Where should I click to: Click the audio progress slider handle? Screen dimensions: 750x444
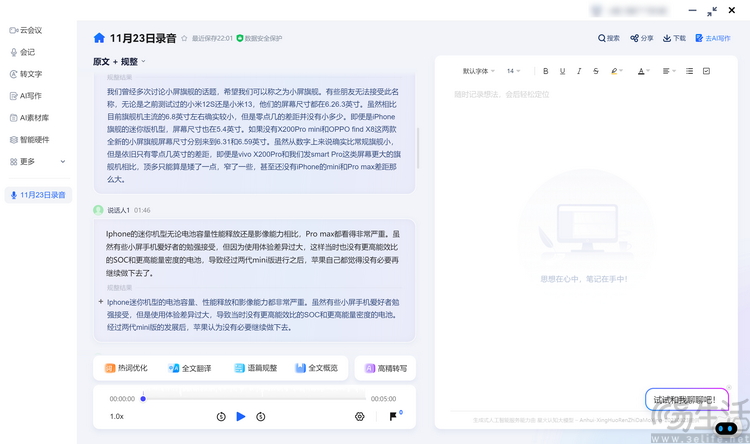point(143,399)
